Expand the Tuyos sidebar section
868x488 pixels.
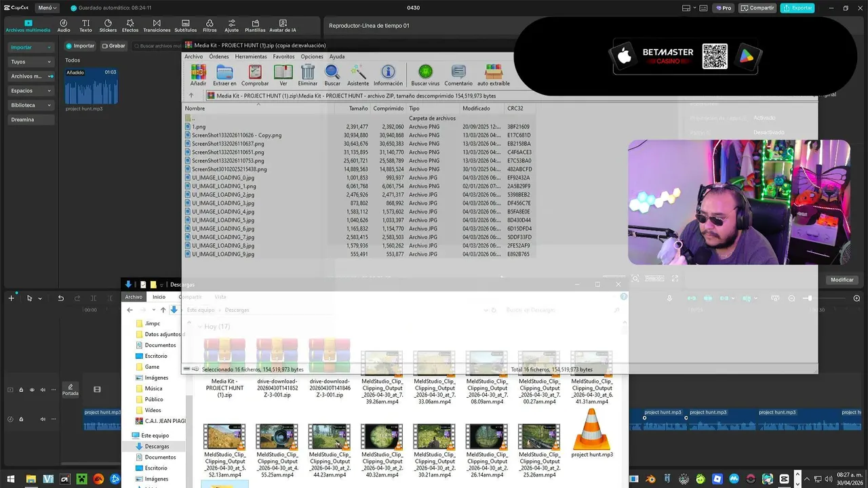pos(31,62)
